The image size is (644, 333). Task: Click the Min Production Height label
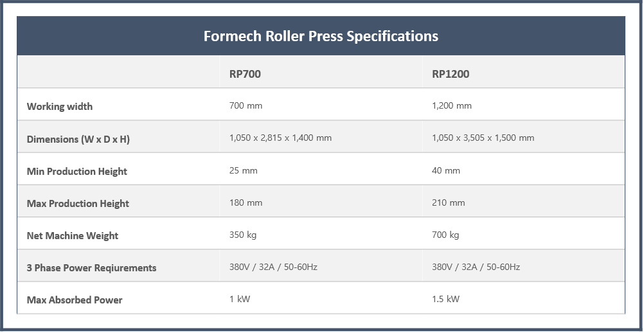pos(76,171)
